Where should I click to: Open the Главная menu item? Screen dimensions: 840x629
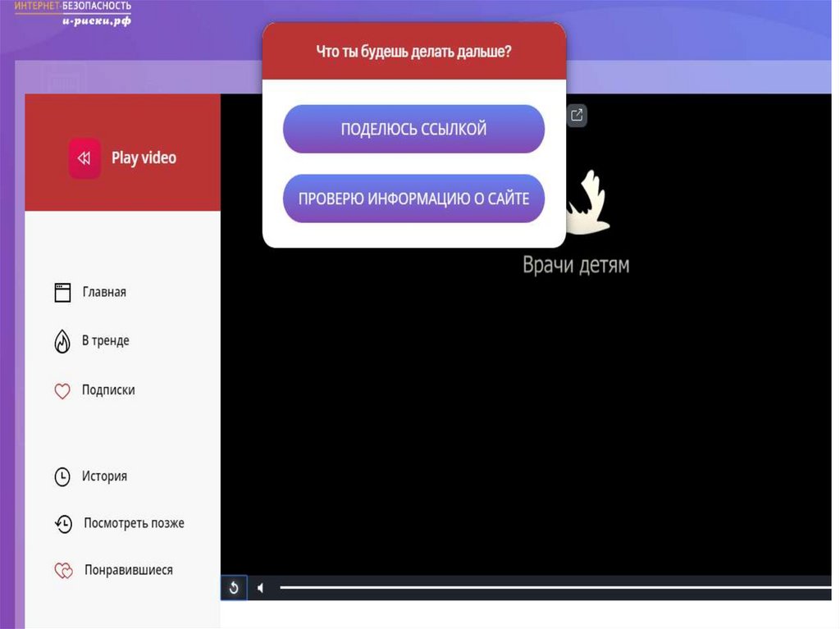click(104, 293)
